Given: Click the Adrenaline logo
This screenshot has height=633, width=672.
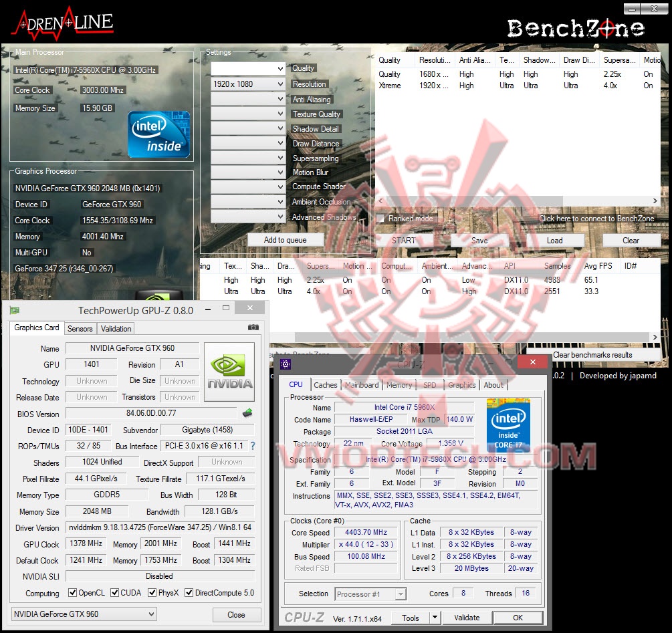Looking at the screenshot, I should pyautogui.click(x=64, y=25).
